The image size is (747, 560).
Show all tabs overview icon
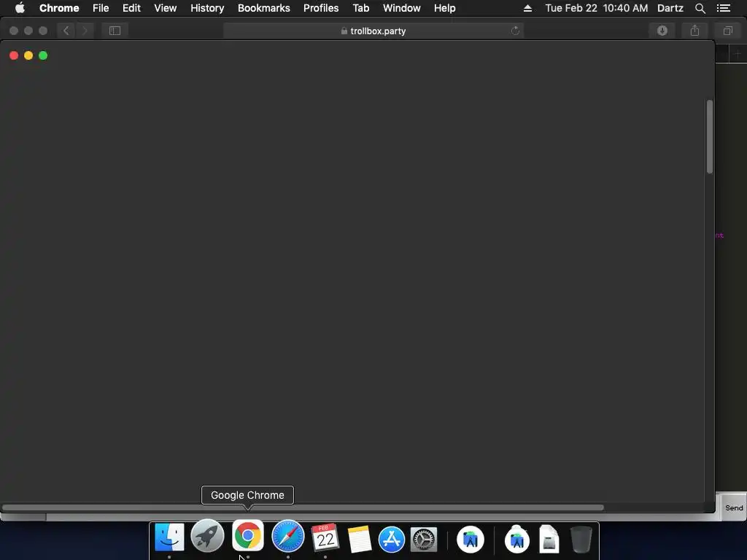pos(727,31)
